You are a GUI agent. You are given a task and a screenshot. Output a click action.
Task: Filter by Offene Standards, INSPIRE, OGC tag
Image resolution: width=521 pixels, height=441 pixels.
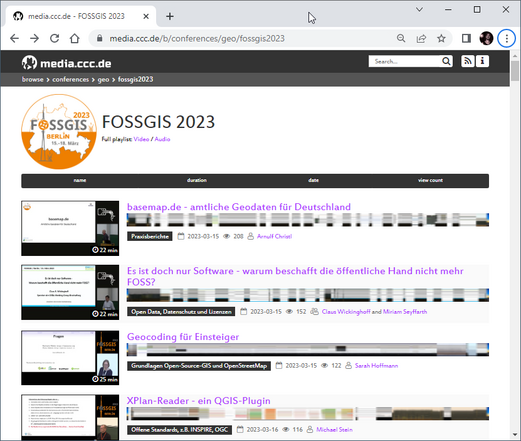179,430
